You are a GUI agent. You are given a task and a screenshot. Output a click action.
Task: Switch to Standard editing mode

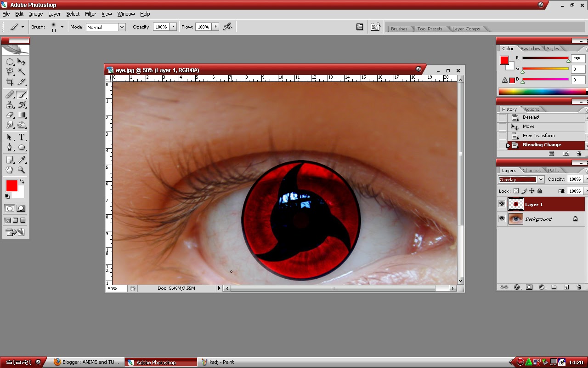[10, 208]
